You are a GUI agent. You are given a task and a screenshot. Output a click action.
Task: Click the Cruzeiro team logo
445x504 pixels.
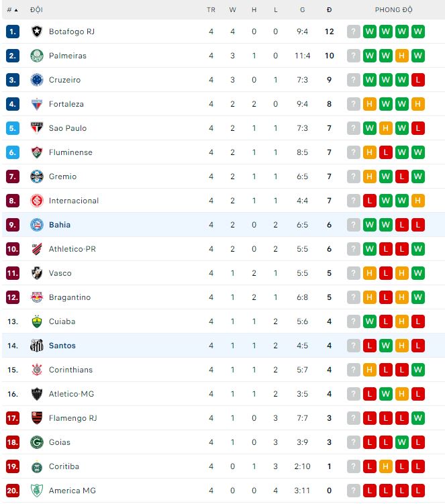pos(37,80)
